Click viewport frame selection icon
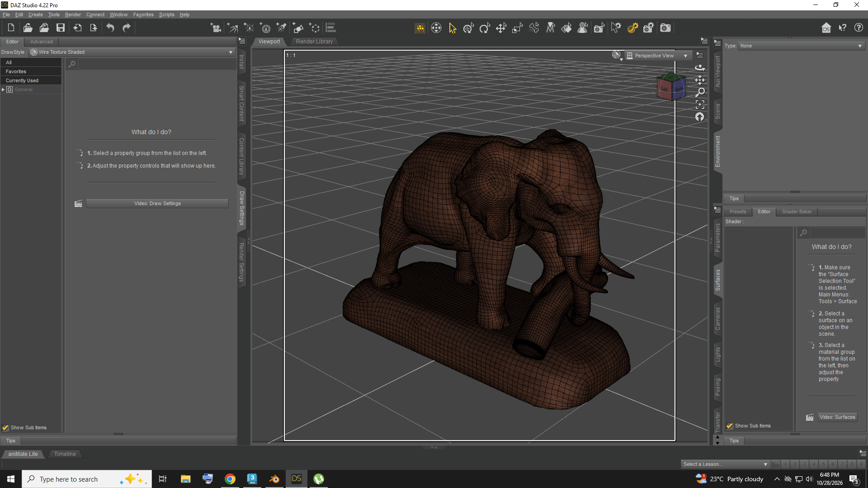Viewport: 868px width, 488px height. [x=700, y=105]
